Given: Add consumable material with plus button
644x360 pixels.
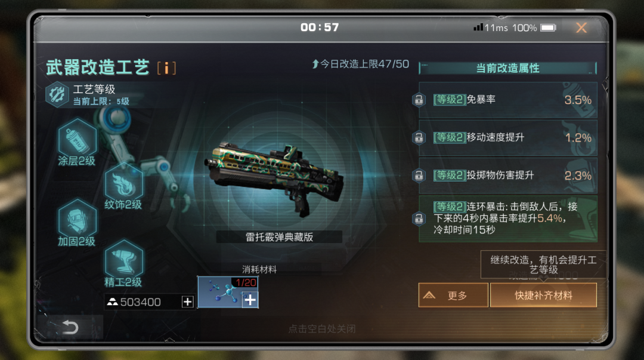Looking at the screenshot, I should click(250, 300).
